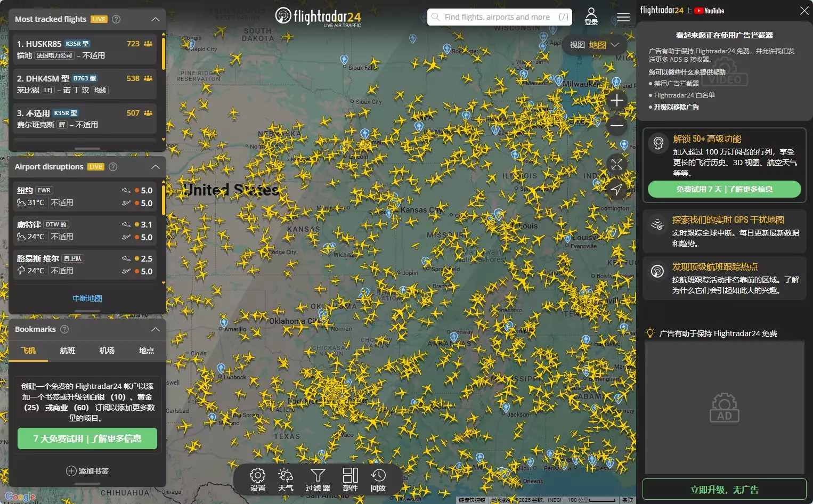
Task: Select the Airports (机场) bookmarks tab
Action: coord(107,351)
